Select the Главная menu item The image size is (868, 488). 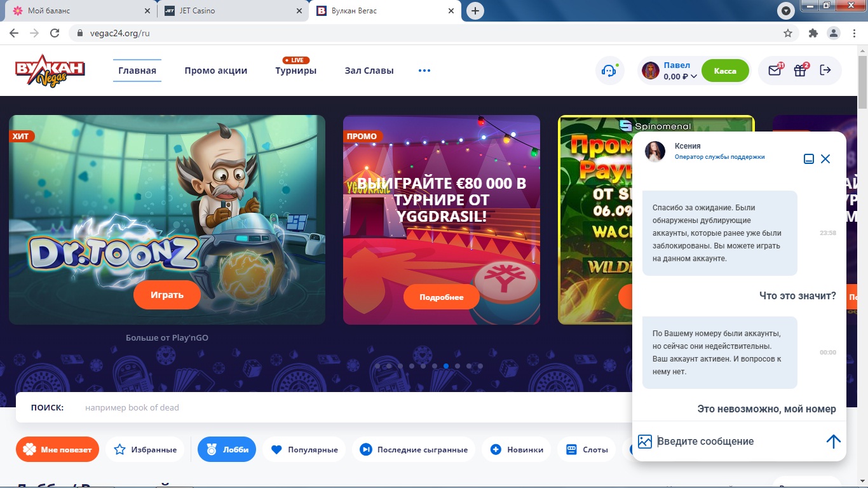click(137, 71)
